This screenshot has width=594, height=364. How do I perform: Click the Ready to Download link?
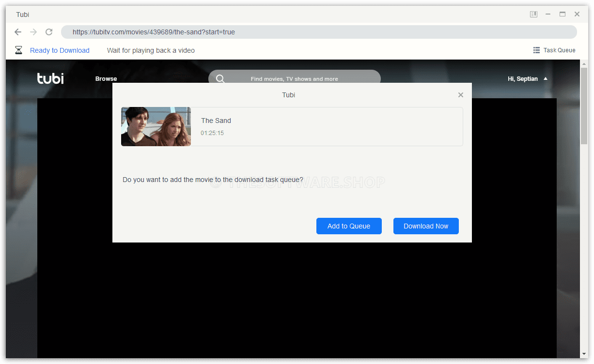pos(60,50)
